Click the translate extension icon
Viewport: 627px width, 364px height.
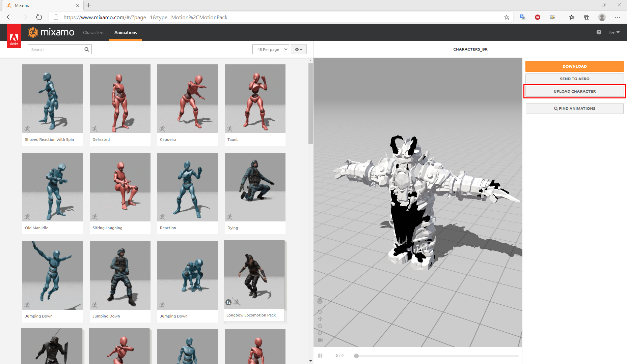coord(523,17)
